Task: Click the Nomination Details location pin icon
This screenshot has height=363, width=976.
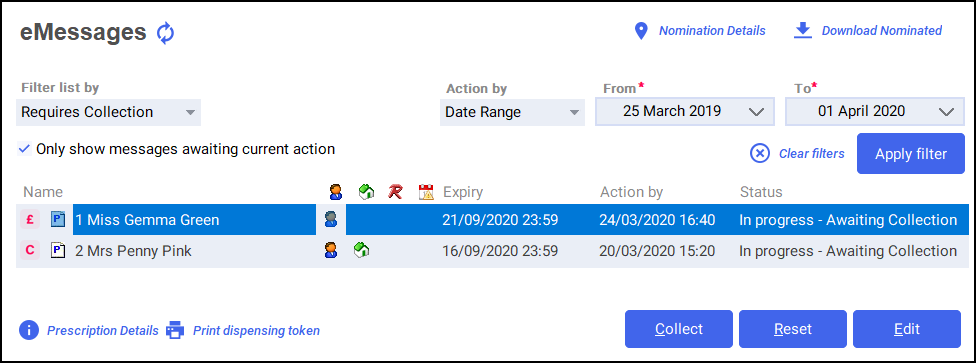Action: 641,31
